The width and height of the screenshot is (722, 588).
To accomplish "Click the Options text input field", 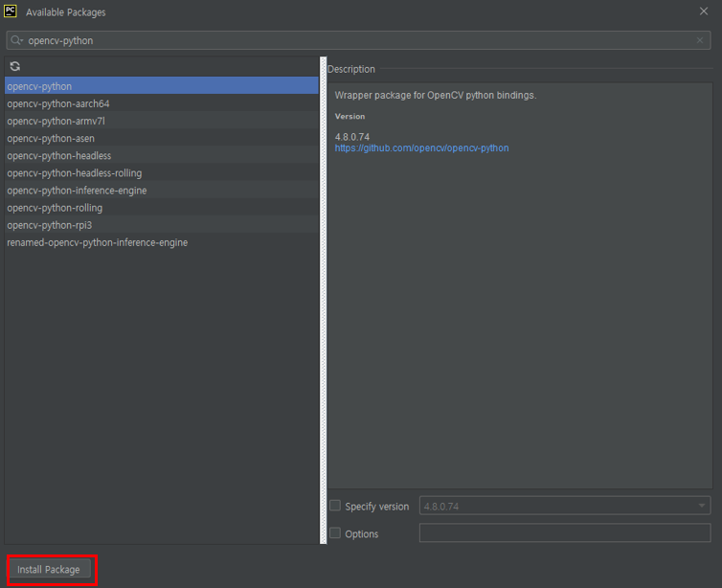I will [565, 532].
